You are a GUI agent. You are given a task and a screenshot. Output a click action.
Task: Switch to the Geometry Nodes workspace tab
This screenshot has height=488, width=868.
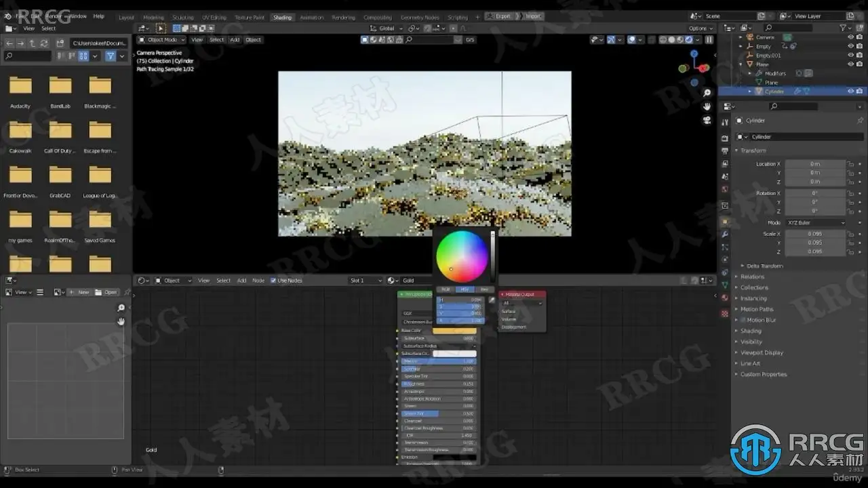coord(420,17)
